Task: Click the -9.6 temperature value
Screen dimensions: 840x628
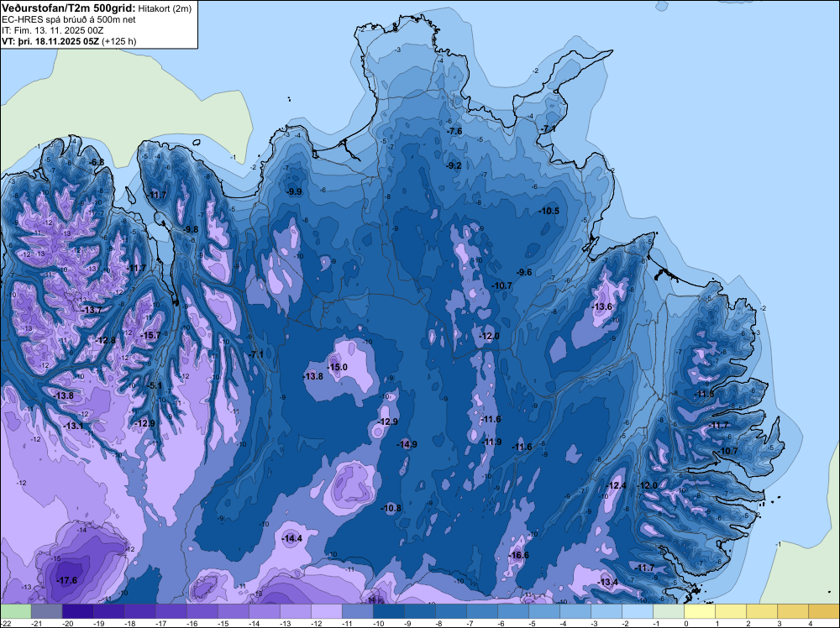Action: pos(524,273)
